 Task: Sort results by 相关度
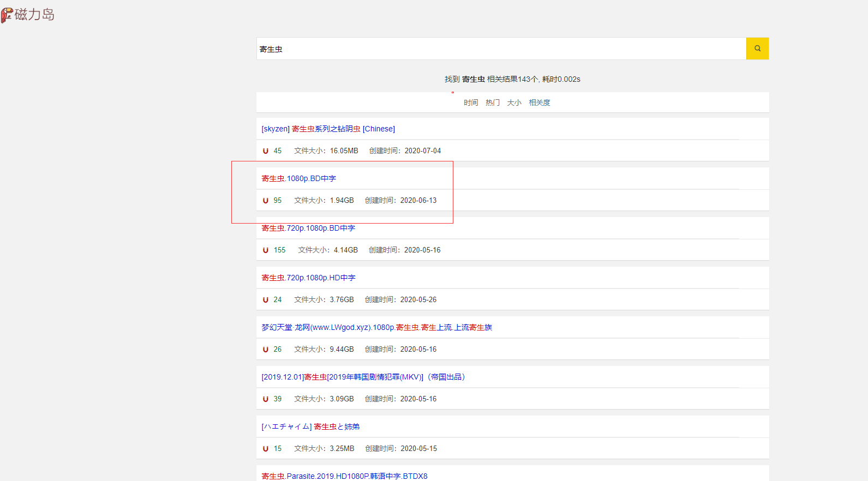coord(540,103)
